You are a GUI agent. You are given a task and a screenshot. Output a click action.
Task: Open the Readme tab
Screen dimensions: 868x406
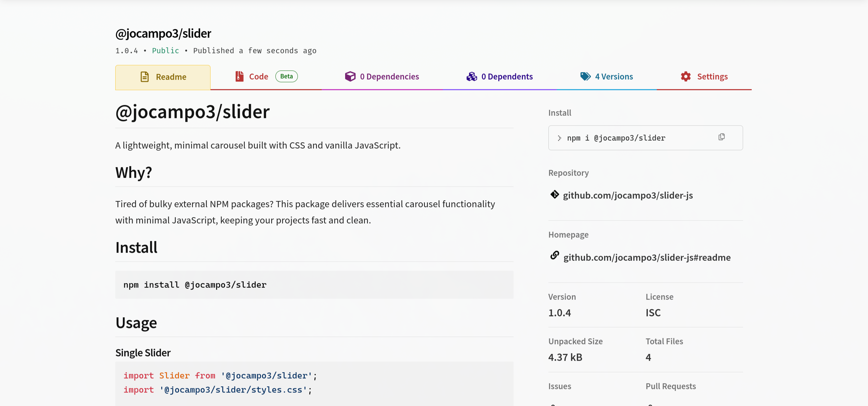163,77
